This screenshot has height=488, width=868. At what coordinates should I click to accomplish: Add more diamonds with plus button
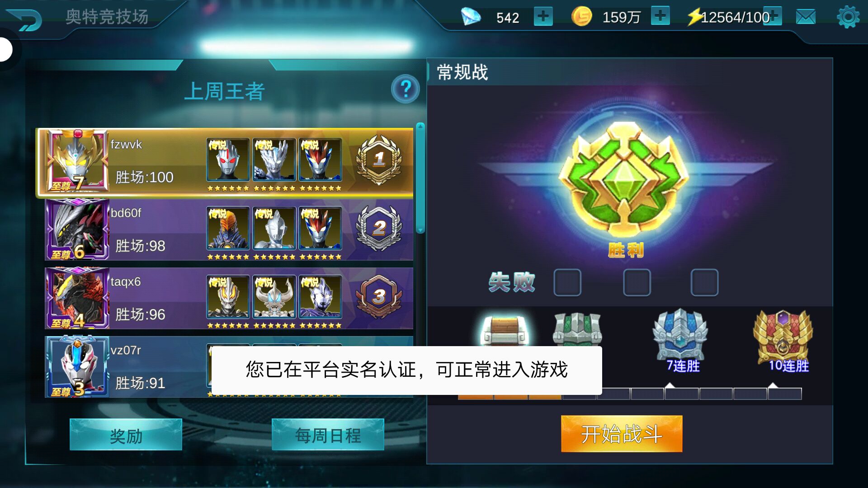click(x=543, y=16)
